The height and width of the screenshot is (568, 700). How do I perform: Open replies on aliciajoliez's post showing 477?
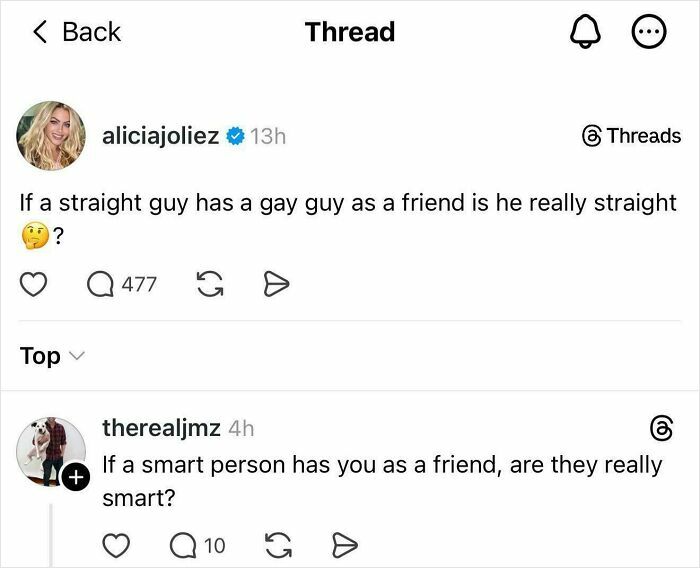(x=121, y=285)
